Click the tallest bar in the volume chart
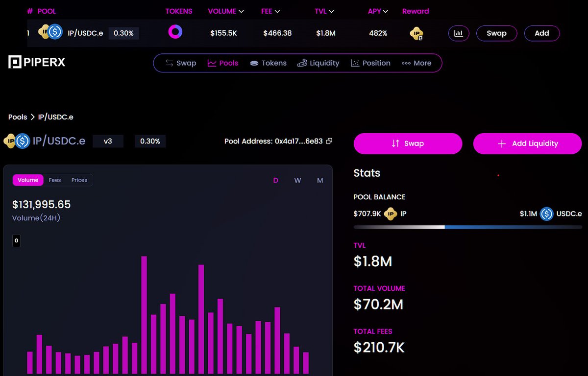The width and height of the screenshot is (588, 376). (x=144, y=315)
